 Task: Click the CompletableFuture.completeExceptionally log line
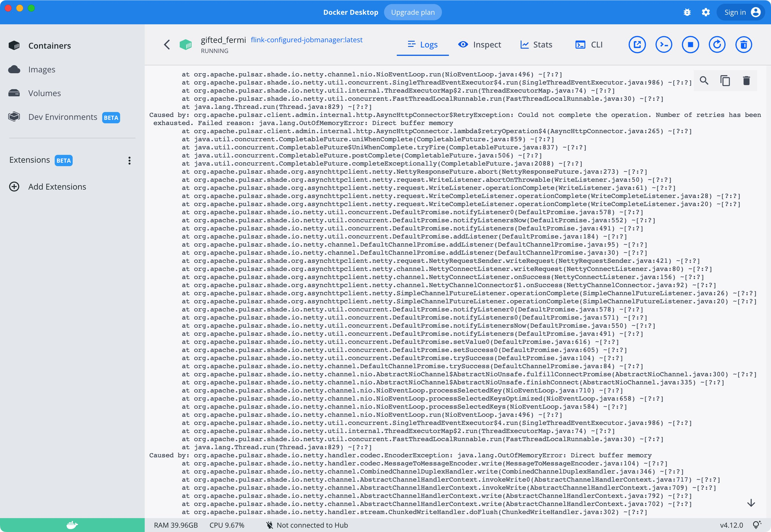(x=382, y=164)
